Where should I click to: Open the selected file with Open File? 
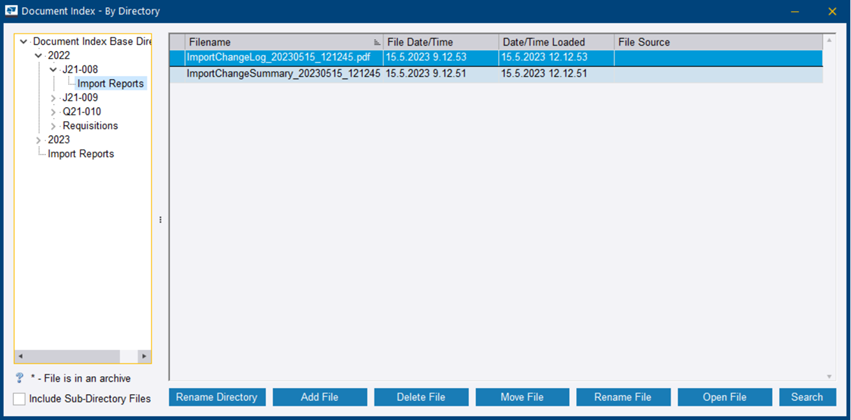[x=724, y=397]
